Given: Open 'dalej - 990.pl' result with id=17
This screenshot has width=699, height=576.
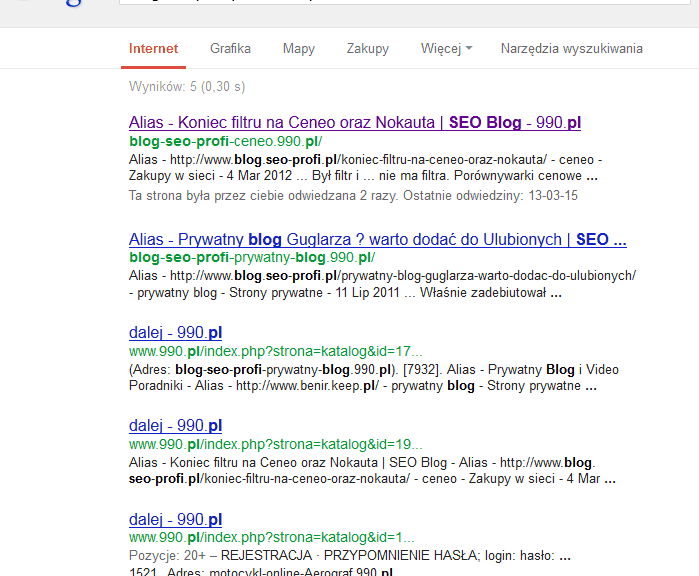Looking at the screenshot, I should coord(175,333).
